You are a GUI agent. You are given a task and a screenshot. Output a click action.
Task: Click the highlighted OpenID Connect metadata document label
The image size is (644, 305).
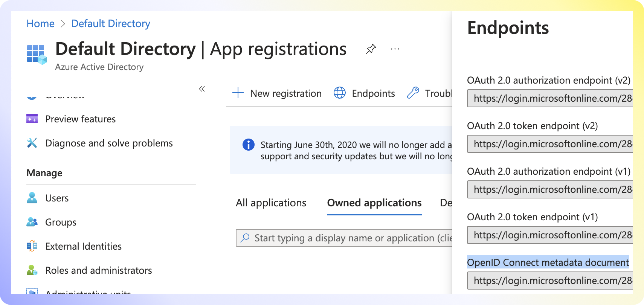point(548,262)
